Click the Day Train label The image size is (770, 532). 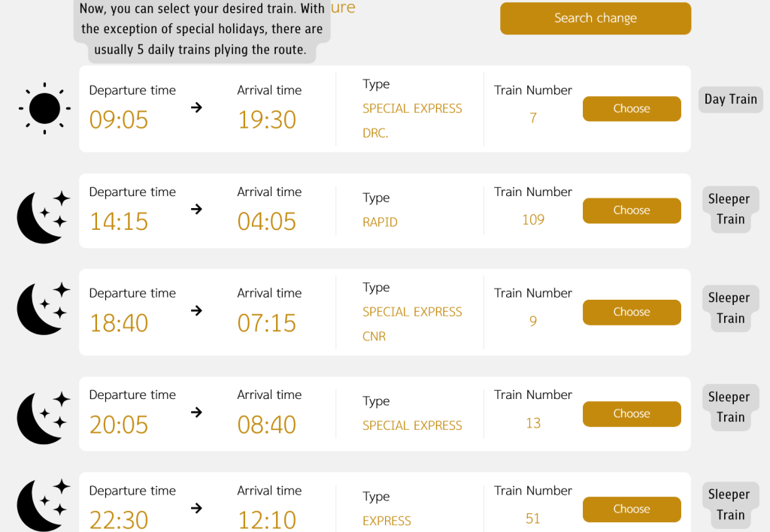730,99
